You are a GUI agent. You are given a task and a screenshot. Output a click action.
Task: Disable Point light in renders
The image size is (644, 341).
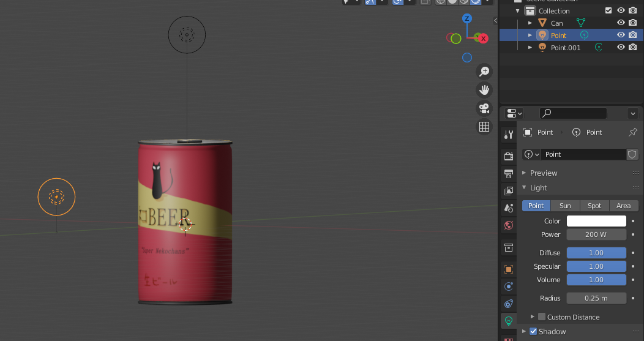633,35
